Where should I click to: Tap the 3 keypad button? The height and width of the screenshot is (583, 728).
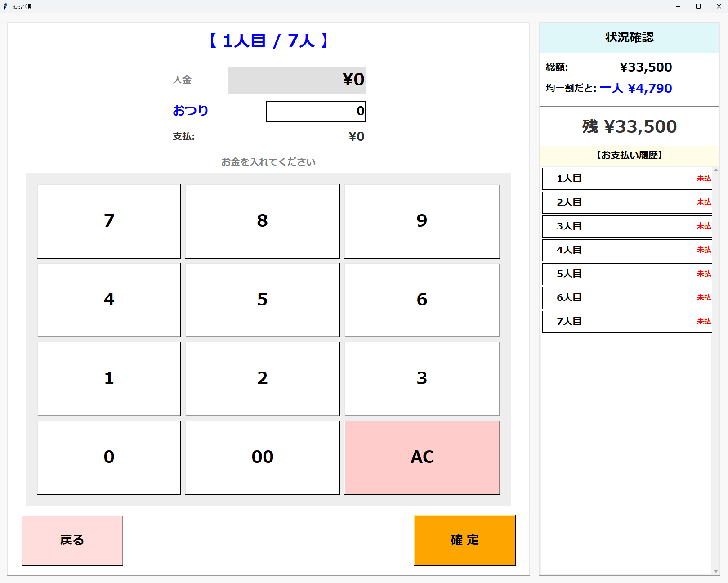coord(422,378)
